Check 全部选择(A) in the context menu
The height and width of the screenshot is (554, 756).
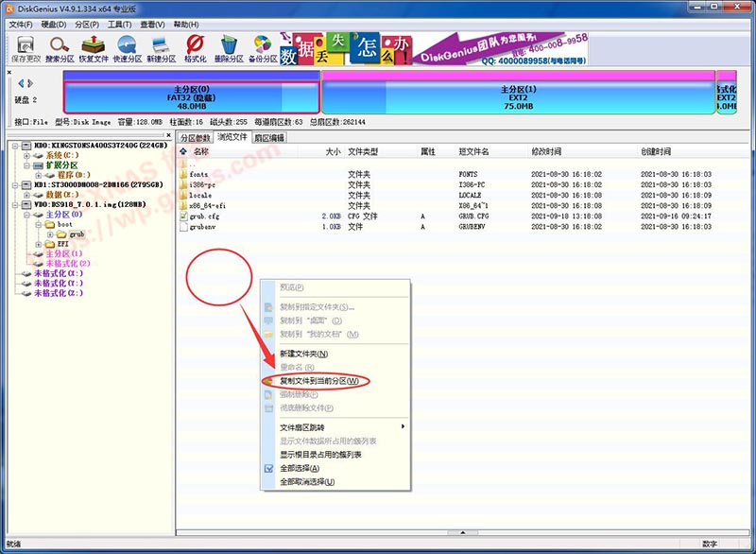point(306,468)
